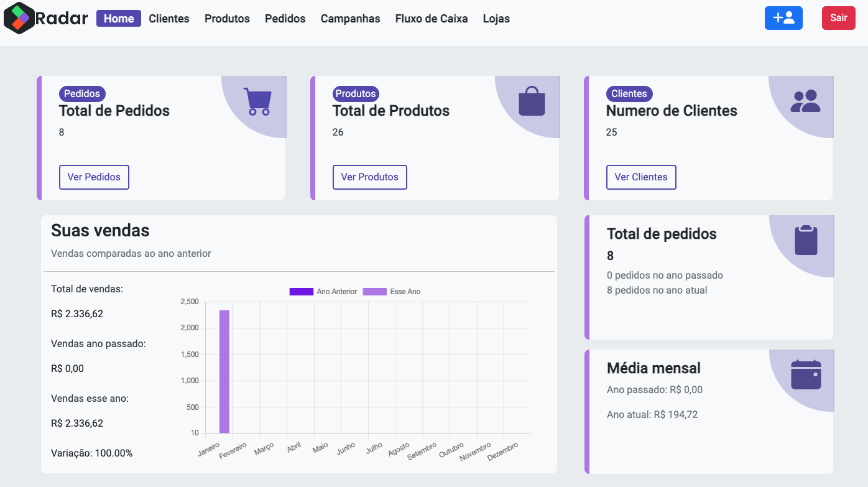The height and width of the screenshot is (487, 868).
Task: Select the Home tab
Action: pos(118,19)
